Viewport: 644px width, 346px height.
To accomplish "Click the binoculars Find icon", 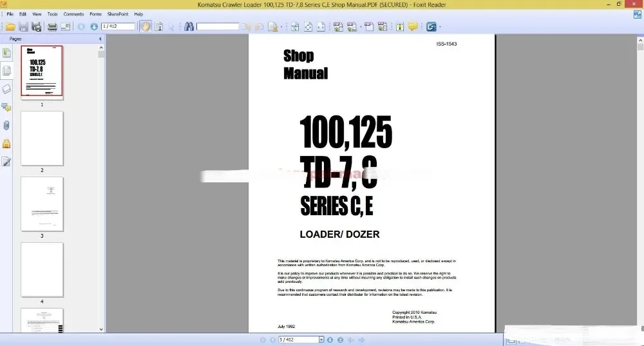I will click(189, 26).
